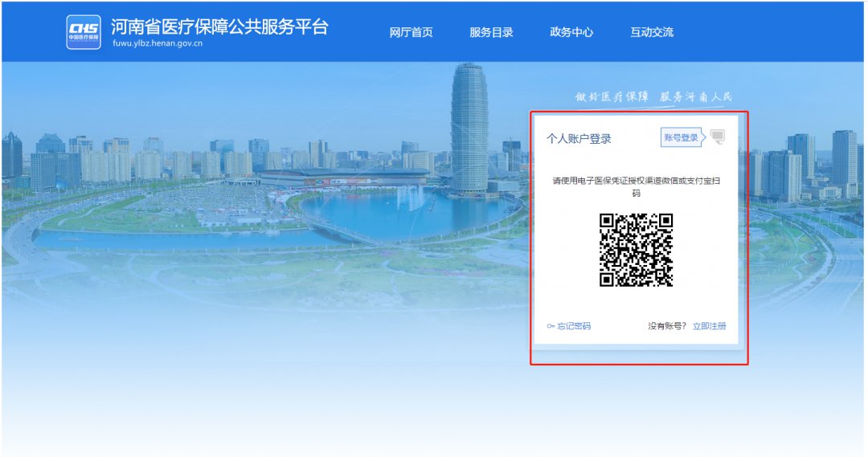868x457 pixels.
Task: Open the 服务目录 nav item
Action: click(491, 33)
